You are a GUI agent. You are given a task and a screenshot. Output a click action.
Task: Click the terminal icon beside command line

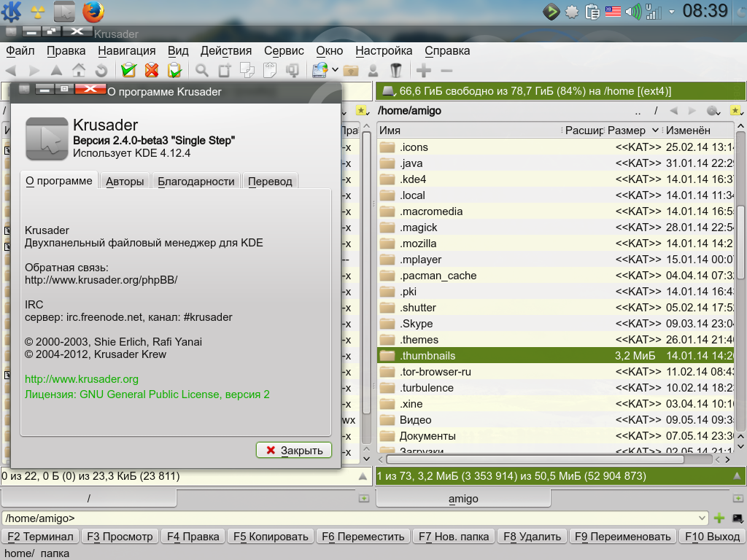[738, 518]
